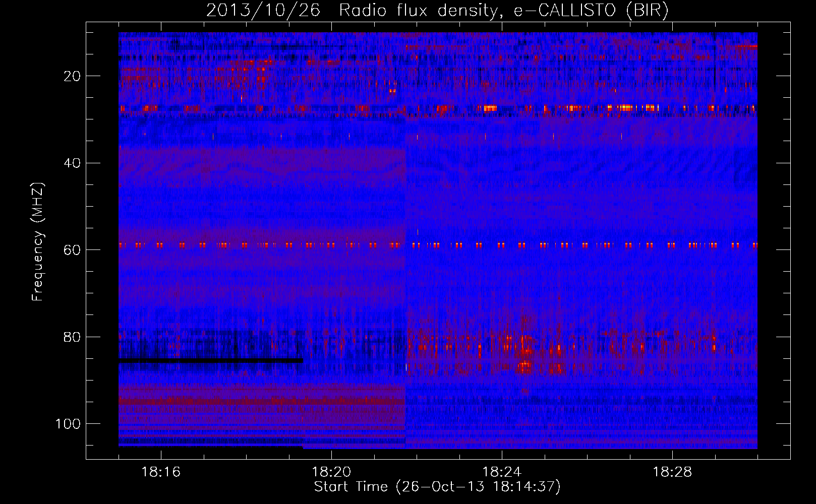Screen dimensions: 816x504
Task: Click the bright radio burst near 18:24 at 87 MHz
Action: pos(524,367)
